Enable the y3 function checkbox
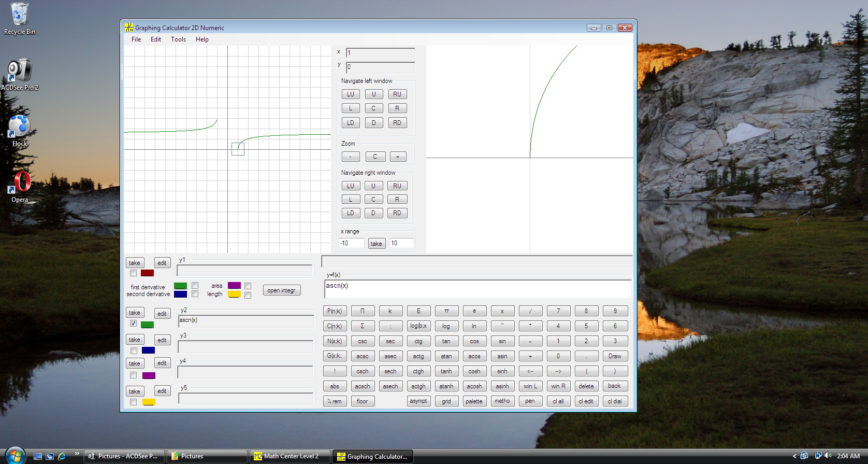The image size is (868, 464). tap(134, 350)
